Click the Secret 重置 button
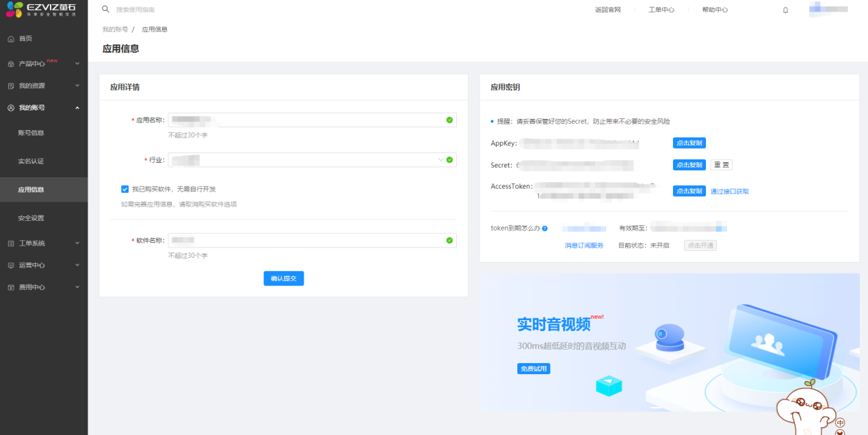The width and height of the screenshot is (868, 435). pos(722,165)
